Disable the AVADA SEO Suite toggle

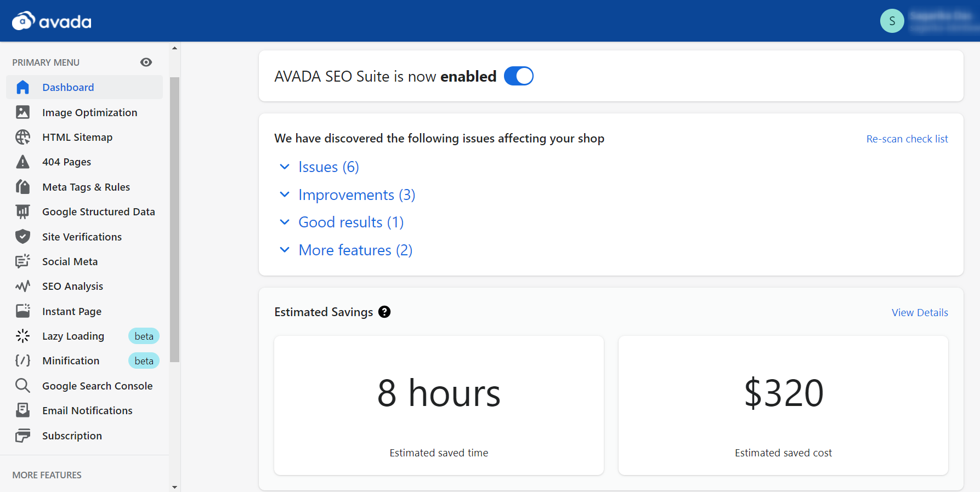coord(518,76)
